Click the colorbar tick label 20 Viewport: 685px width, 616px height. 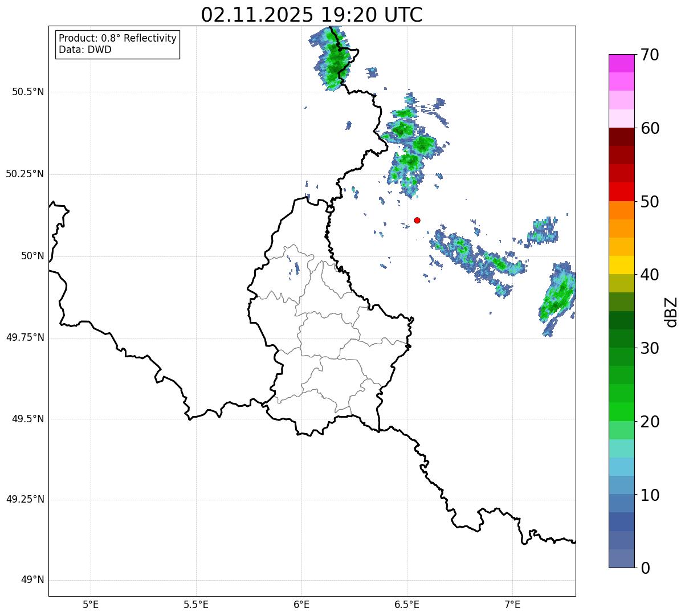[650, 422]
